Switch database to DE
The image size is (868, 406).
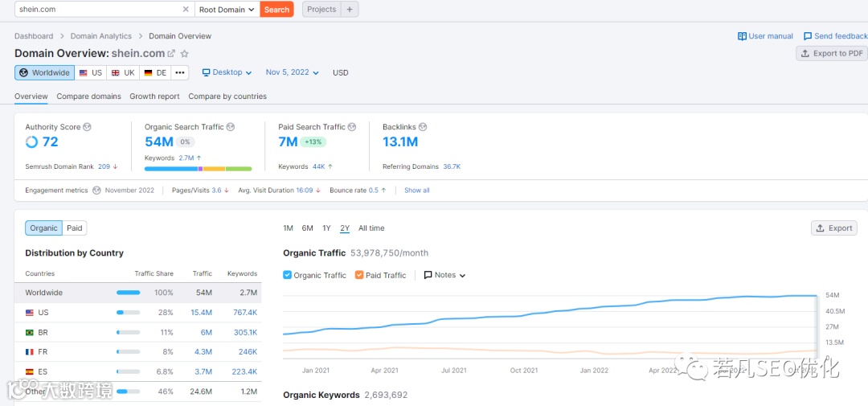point(156,72)
